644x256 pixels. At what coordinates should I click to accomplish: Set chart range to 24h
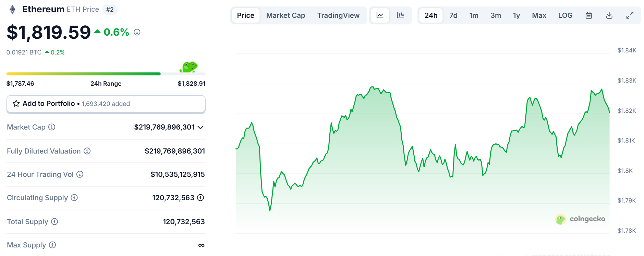tap(431, 15)
